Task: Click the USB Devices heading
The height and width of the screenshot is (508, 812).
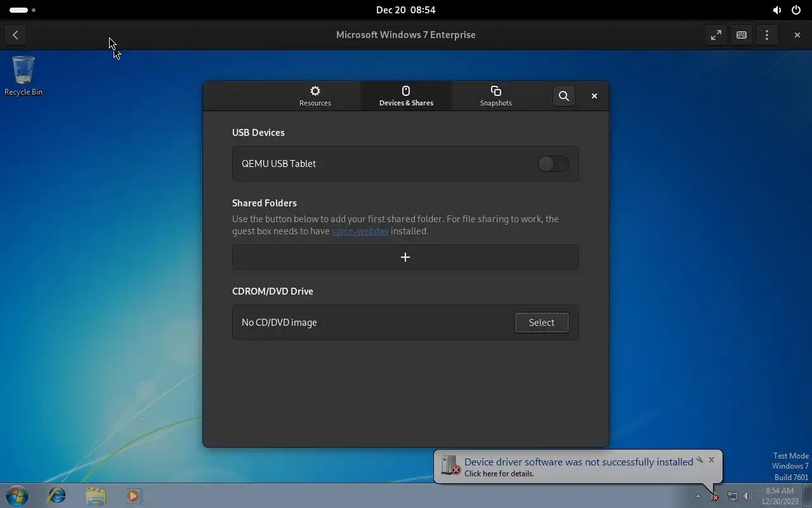Action: 258,133
